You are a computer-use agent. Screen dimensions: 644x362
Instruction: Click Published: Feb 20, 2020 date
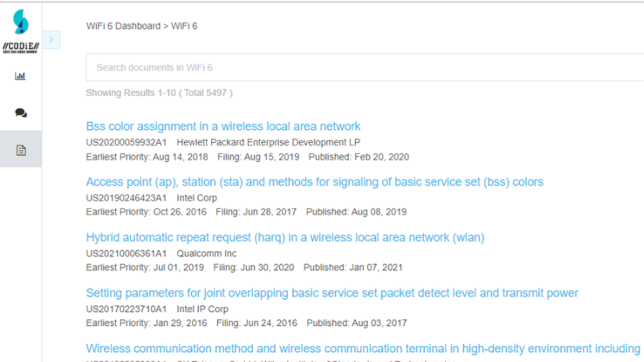359,157
